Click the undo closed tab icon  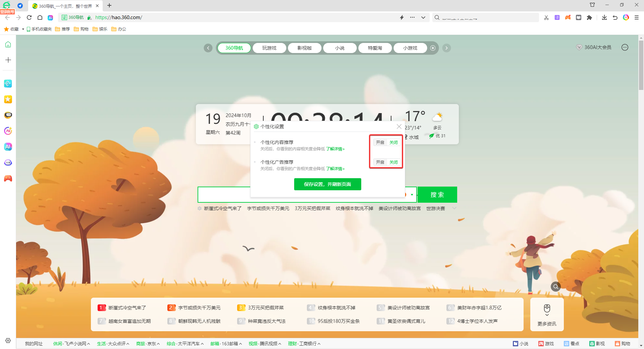point(615,17)
